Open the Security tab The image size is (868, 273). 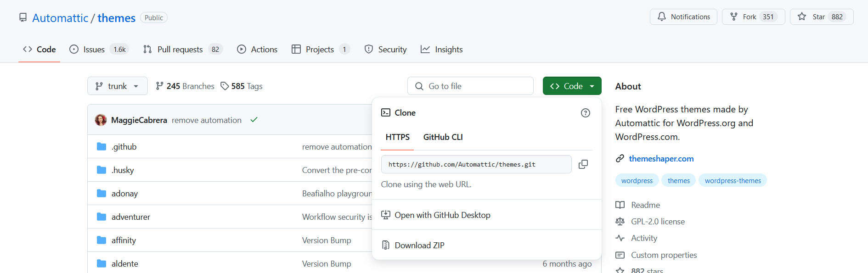click(x=385, y=49)
